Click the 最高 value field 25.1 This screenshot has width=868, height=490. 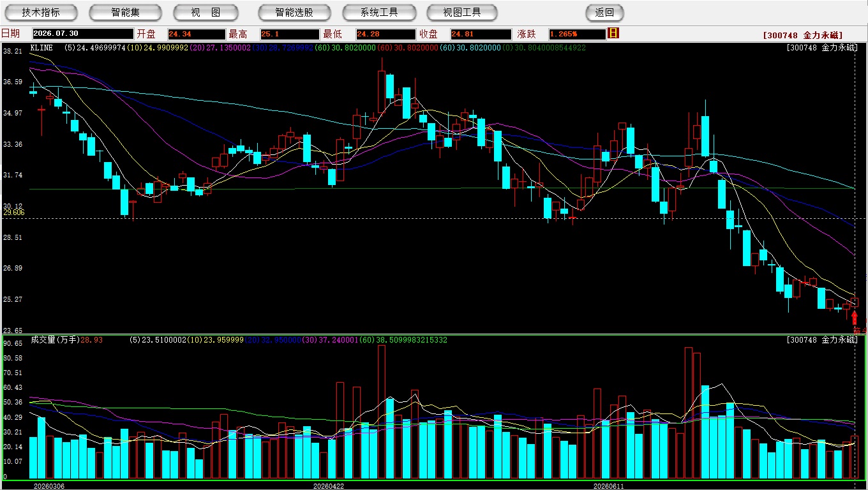point(290,34)
